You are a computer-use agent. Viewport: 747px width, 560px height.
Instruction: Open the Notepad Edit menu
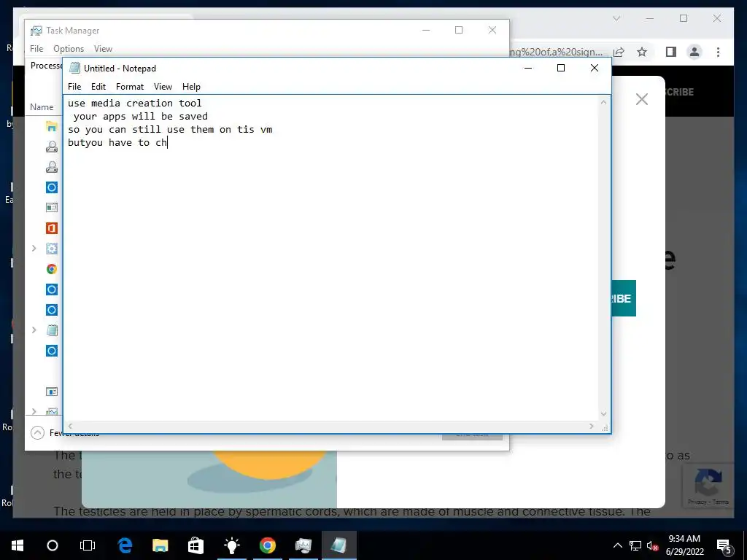tap(98, 87)
